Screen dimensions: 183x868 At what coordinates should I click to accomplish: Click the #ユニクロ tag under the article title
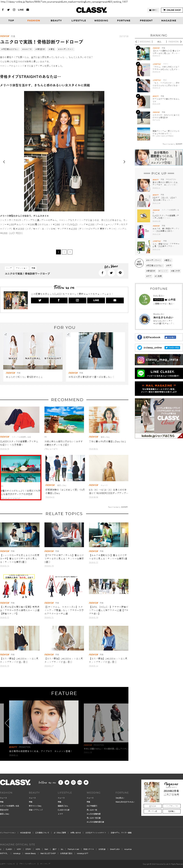[27, 49]
